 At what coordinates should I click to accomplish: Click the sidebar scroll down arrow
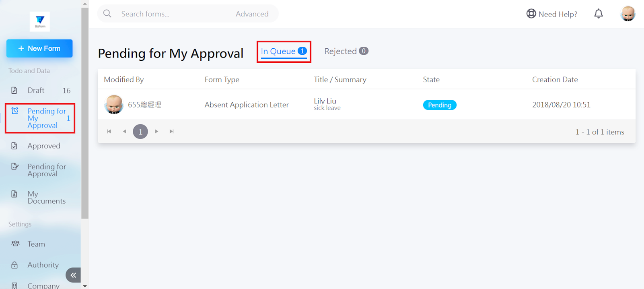pos(85,286)
